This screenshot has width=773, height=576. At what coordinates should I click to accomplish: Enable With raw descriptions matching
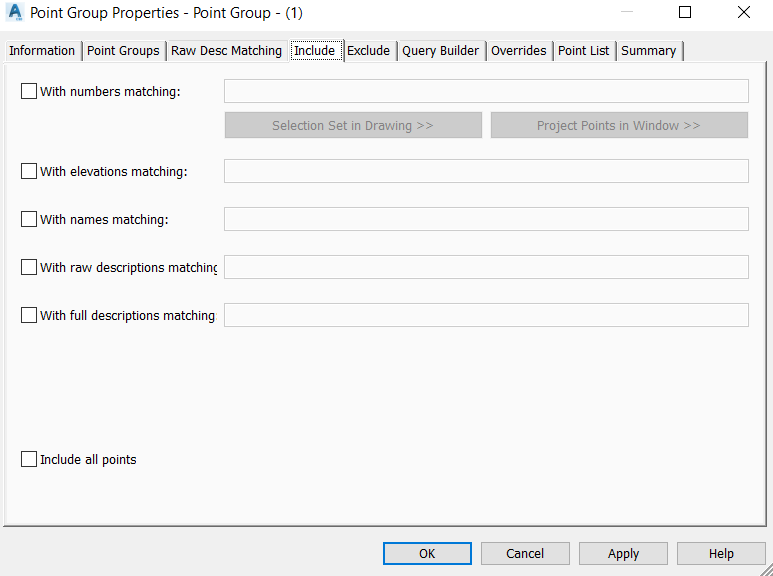[29, 267]
